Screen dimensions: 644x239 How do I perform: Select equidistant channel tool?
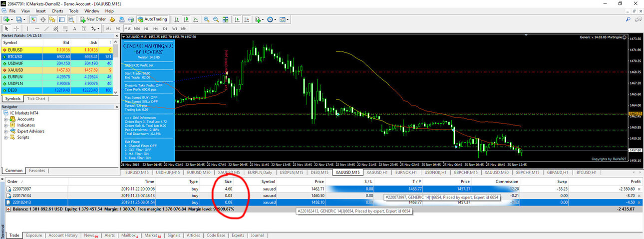click(56, 28)
